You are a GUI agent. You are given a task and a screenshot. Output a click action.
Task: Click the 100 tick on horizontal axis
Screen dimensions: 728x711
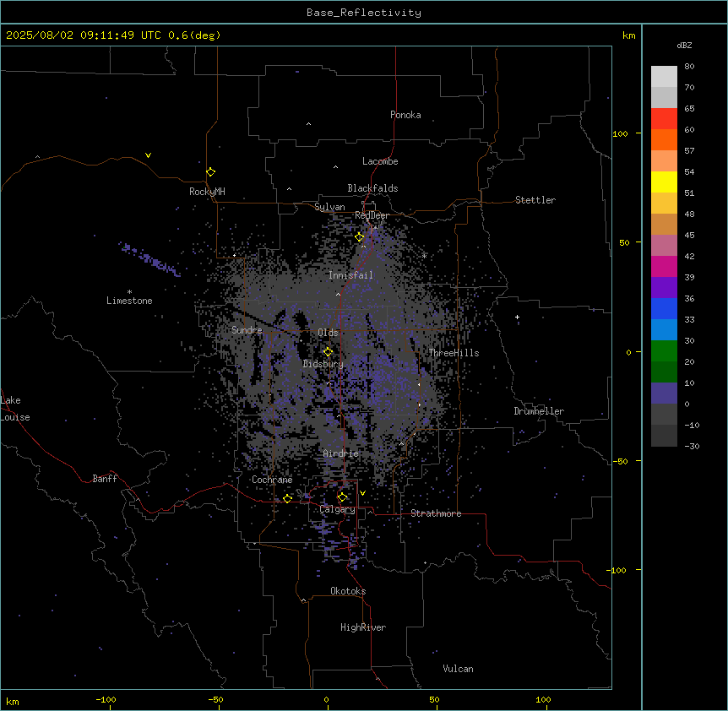(543, 699)
